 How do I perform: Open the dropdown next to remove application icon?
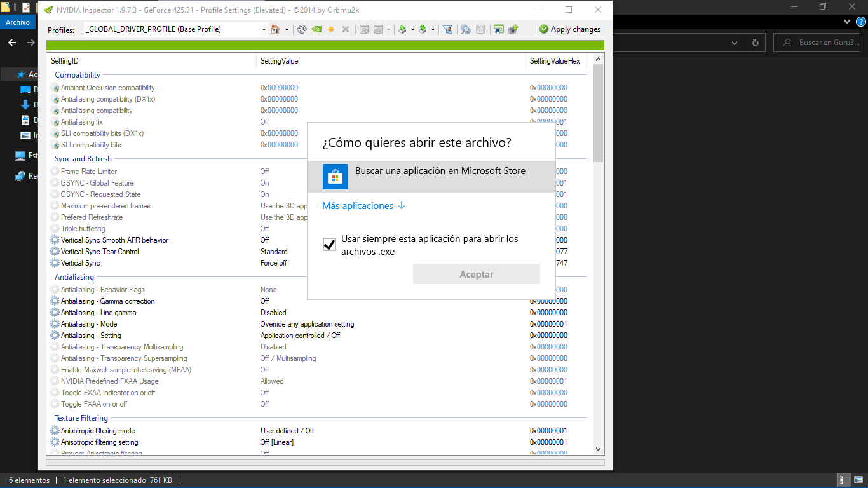click(x=388, y=29)
